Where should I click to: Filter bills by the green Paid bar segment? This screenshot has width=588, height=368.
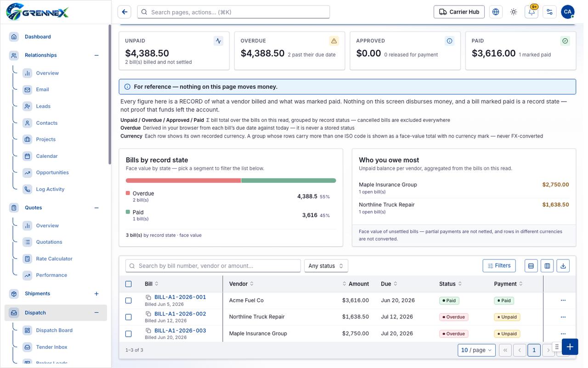coord(288,181)
